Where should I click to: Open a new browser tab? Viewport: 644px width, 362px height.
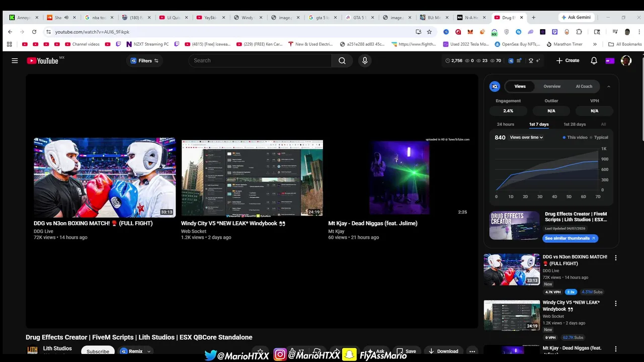pos(533,17)
